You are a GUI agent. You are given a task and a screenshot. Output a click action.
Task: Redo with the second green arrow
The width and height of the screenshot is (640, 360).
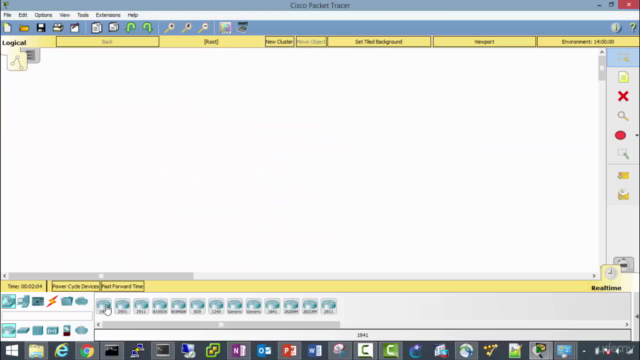pyautogui.click(x=147, y=28)
